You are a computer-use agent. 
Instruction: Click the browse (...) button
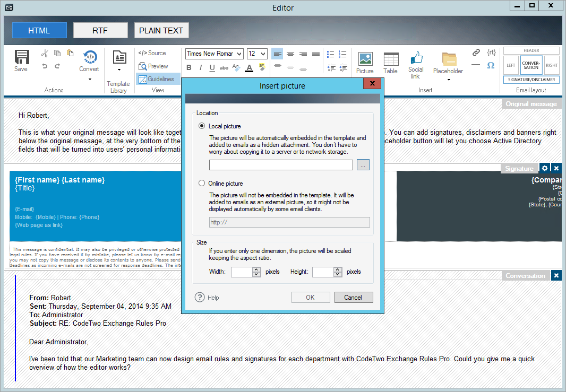(363, 165)
